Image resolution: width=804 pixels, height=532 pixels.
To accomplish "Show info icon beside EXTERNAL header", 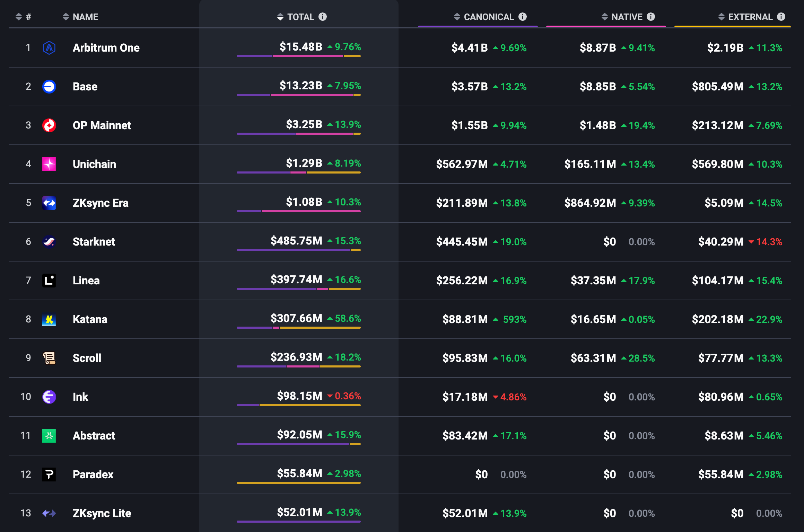I will coord(781,17).
